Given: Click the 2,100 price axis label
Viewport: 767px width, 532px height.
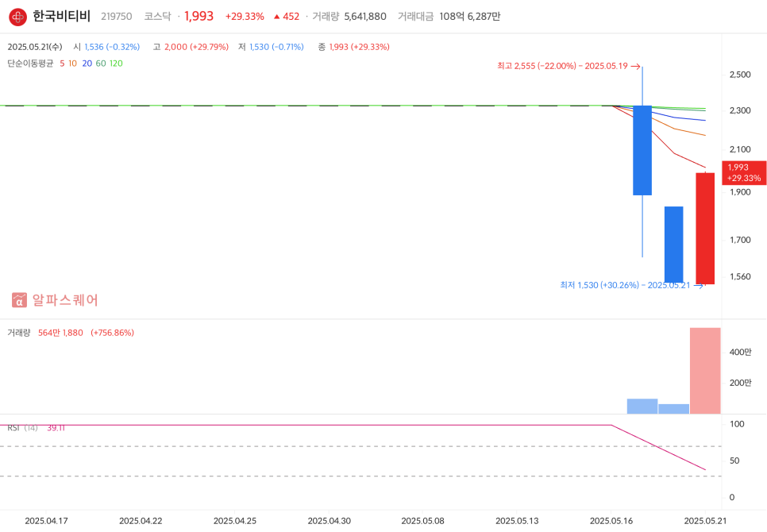Looking at the screenshot, I should [740, 149].
